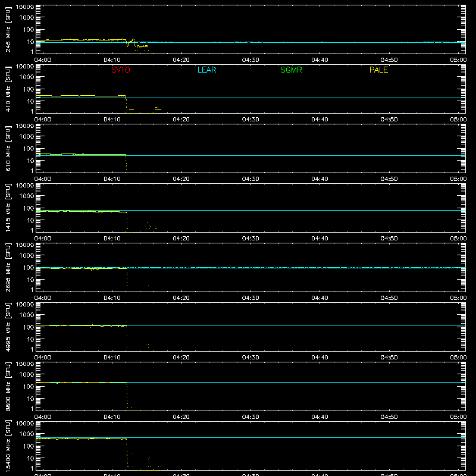Click the 1 y-axis label of 2695 MHz panel
This screenshot has height=476, width=476.
click(32, 290)
